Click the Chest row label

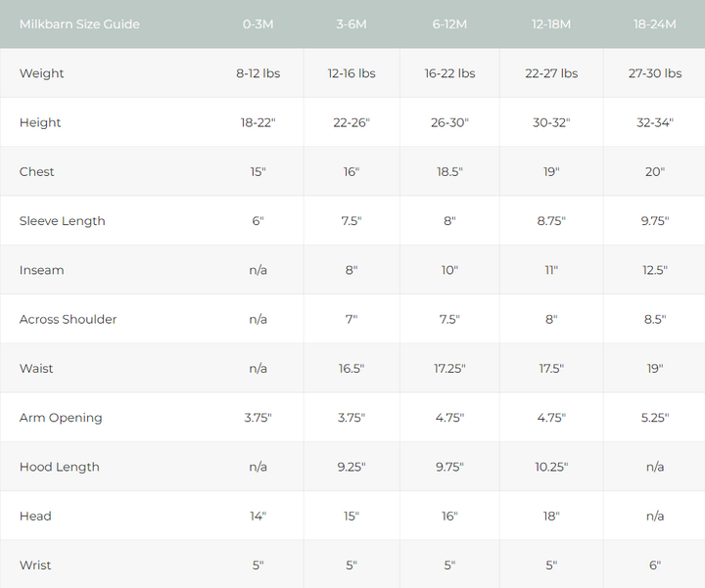pyautogui.click(x=37, y=171)
